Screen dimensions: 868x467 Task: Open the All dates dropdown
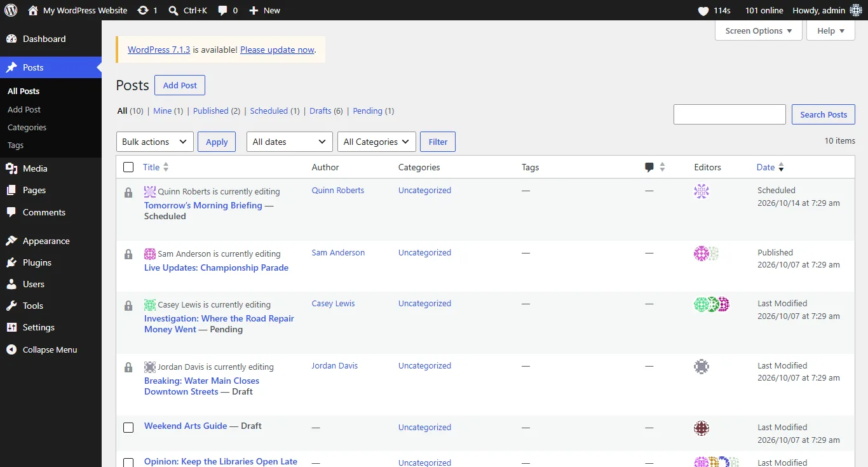[x=290, y=142]
